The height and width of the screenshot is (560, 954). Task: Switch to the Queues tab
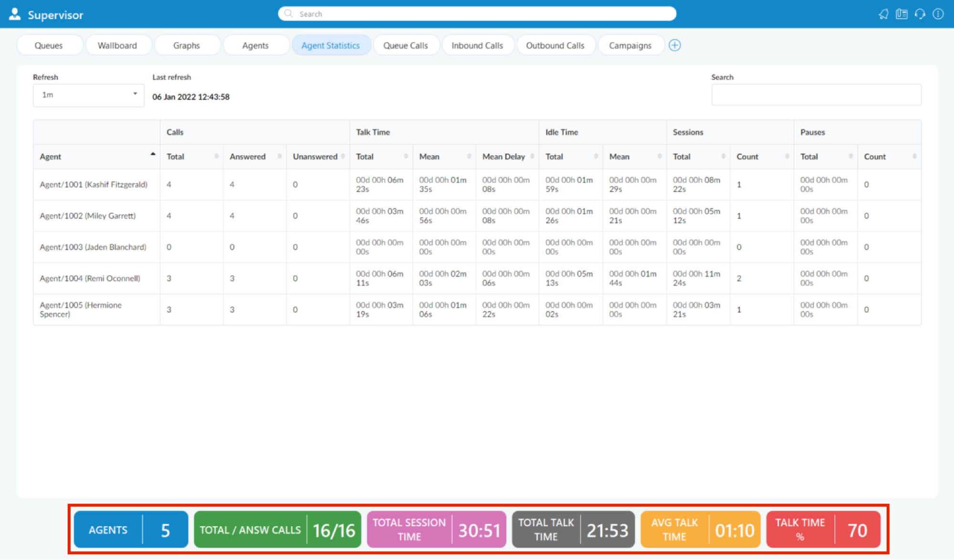click(47, 45)
